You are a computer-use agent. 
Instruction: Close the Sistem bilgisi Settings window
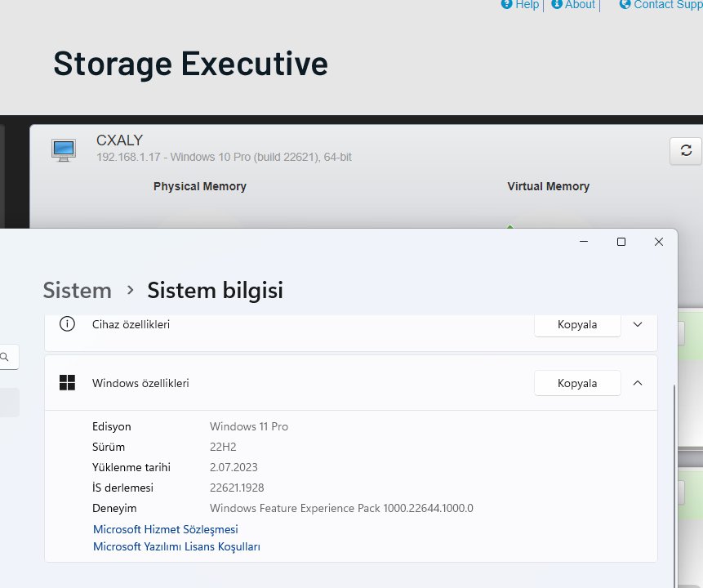coord(659,242)
